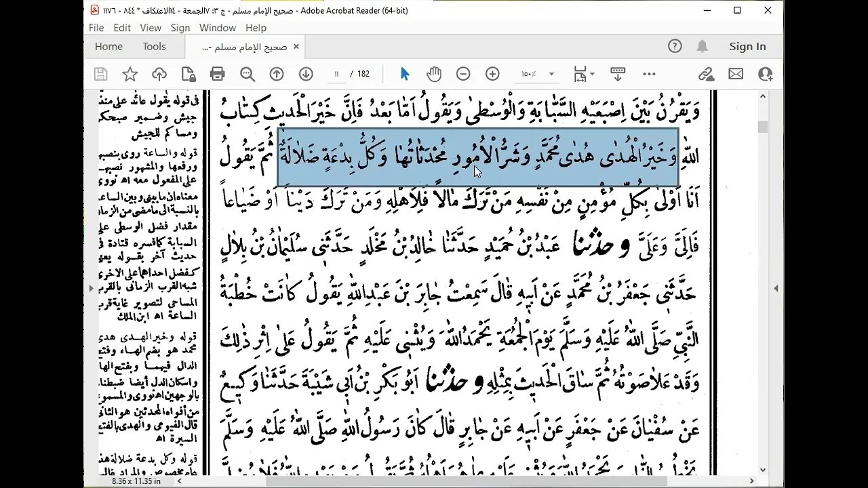868x488 pixels.
Task: Select the Selection arrow tool
Action: click(405, 74)
